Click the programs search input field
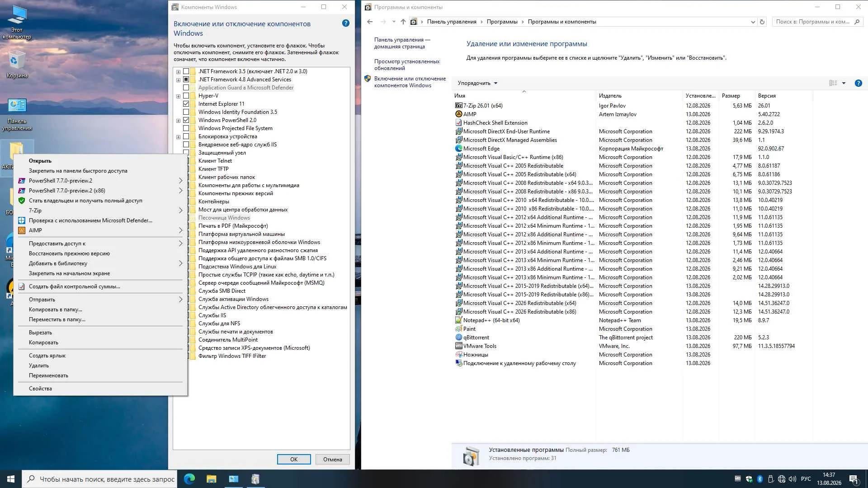Screen dimensions: 868x488 point(812,22)
